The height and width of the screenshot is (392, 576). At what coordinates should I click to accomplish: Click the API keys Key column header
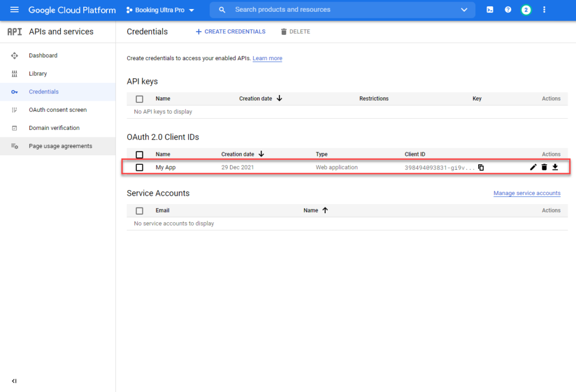(x=477, y=98)
